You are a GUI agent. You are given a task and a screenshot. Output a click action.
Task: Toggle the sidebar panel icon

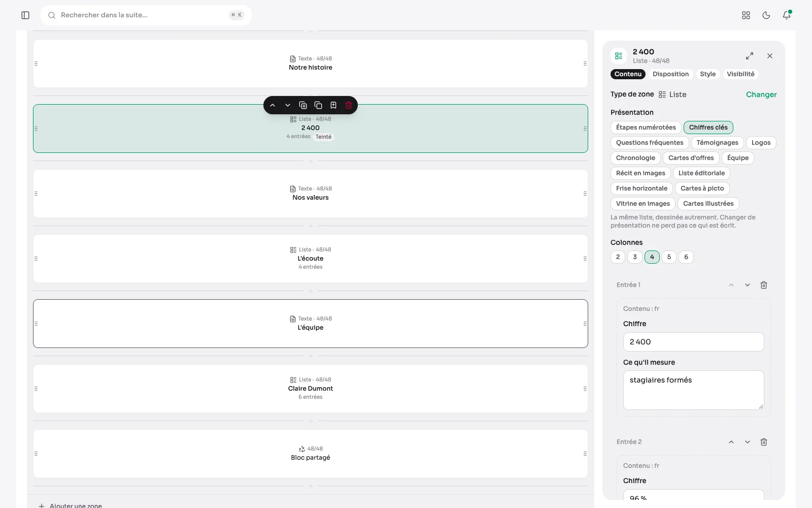pyautogui.click(x=25, y=15)
